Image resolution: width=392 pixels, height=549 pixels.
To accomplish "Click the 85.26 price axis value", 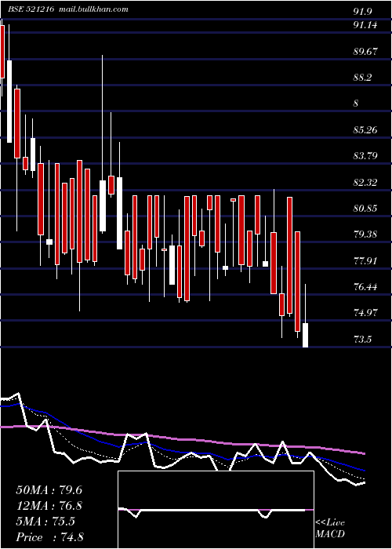I will coord(365,130).
